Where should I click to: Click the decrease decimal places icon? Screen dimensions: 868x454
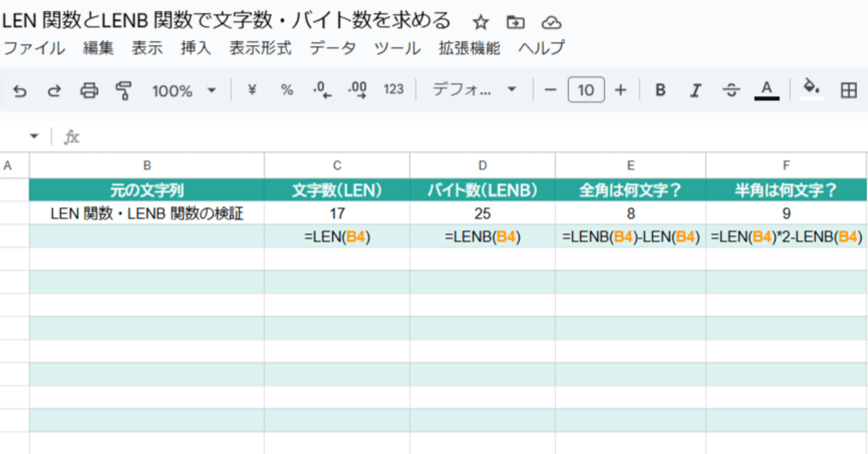tap(320, 89)
